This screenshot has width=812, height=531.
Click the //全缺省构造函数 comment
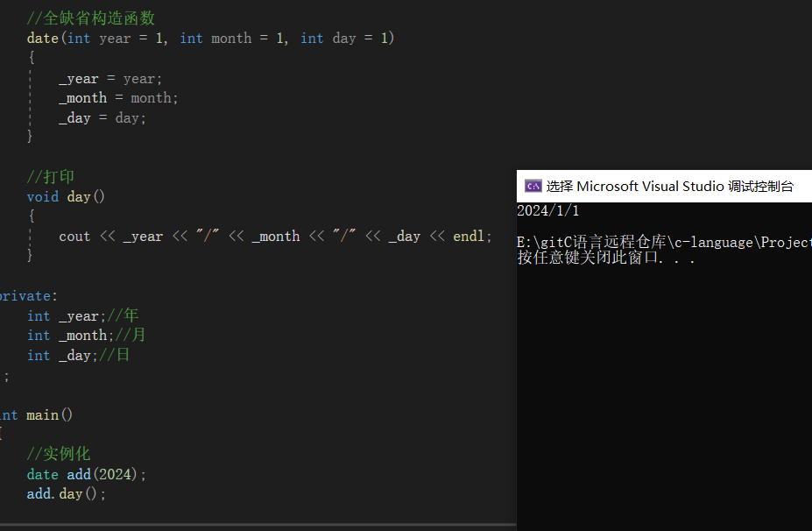pos(90,18)
